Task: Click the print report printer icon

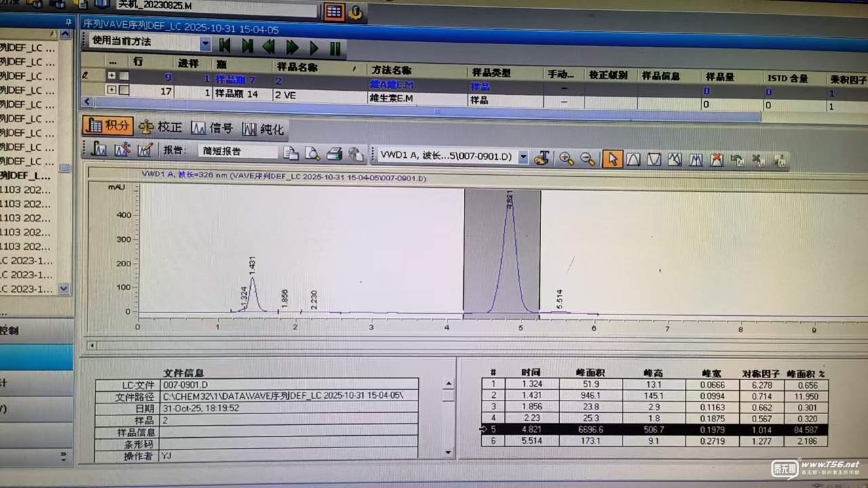Action: (334, 154)
